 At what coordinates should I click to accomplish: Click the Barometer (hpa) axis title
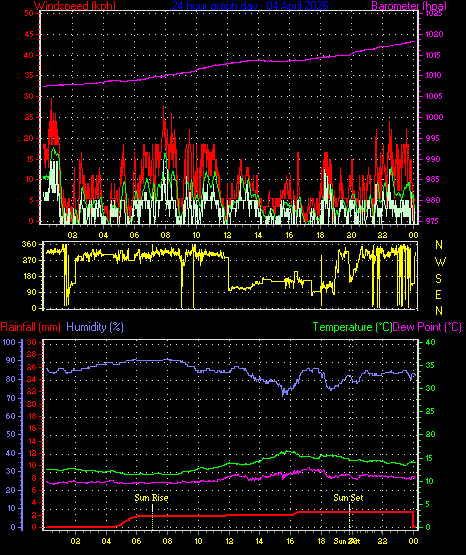[409, 6]
